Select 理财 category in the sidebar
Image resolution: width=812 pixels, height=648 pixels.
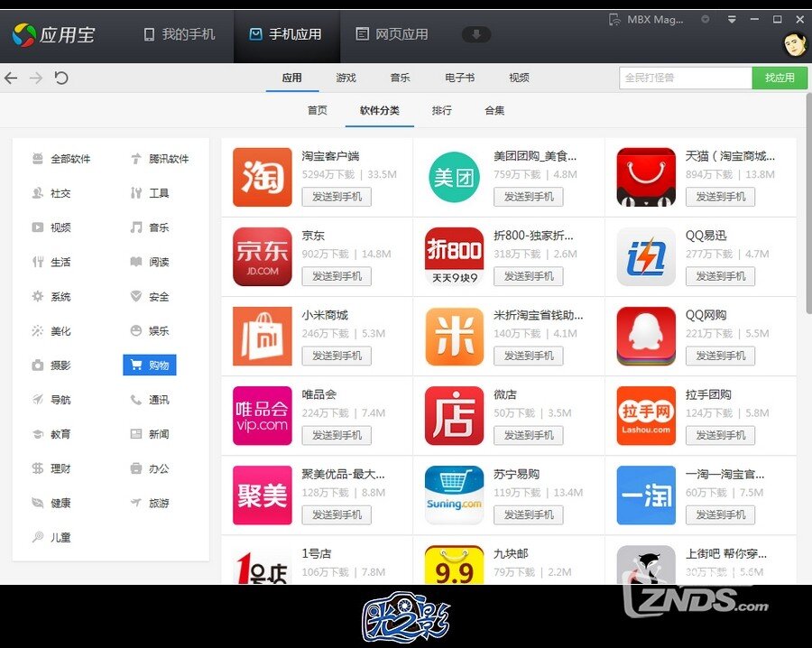click(x=51, y=468)
